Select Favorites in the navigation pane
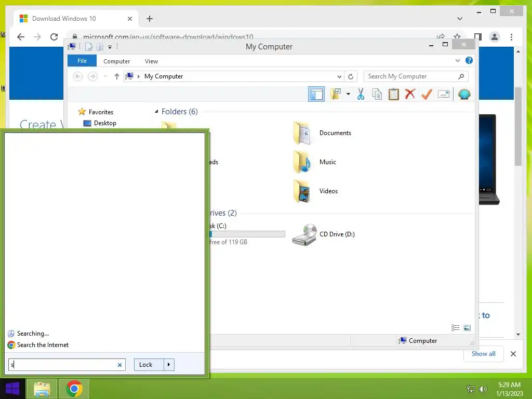The height and width of the screenshot is (399, 532). tap(101, 112)
